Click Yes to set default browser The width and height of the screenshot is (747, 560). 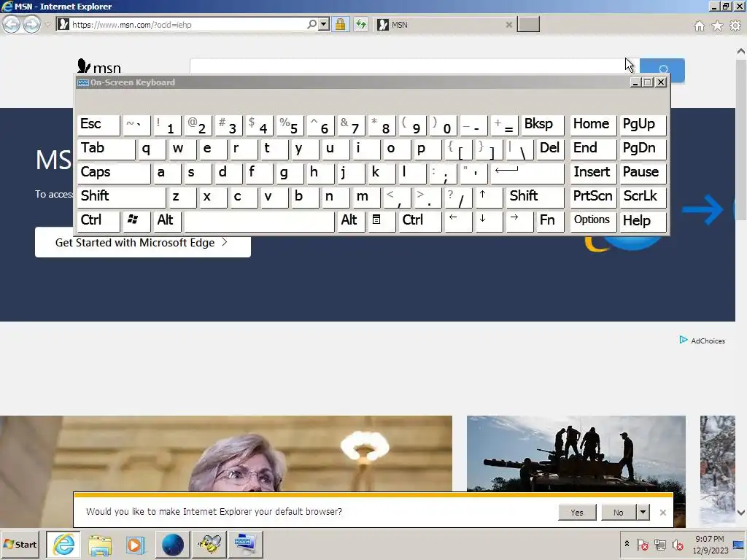[x=577, y=513]
